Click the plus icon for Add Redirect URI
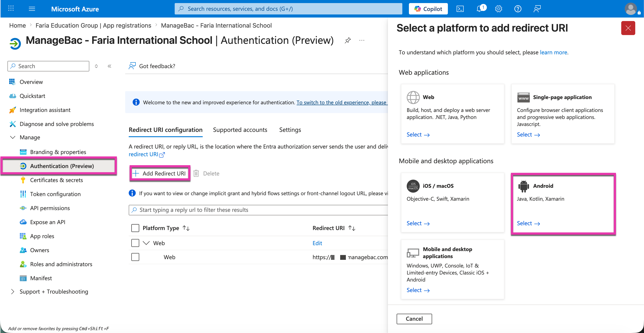Image resolution: width=644 pixels, height=333 pixels. click(x=135, y=173)
